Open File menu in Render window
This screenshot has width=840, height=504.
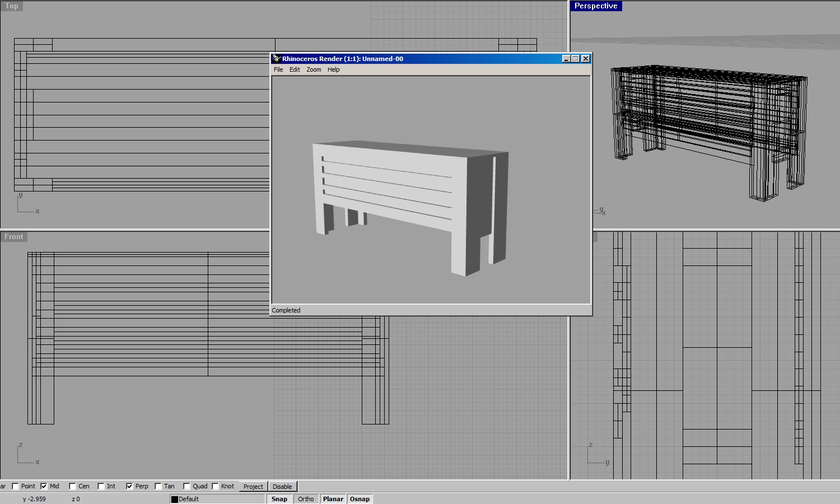[x=278, y=69]
